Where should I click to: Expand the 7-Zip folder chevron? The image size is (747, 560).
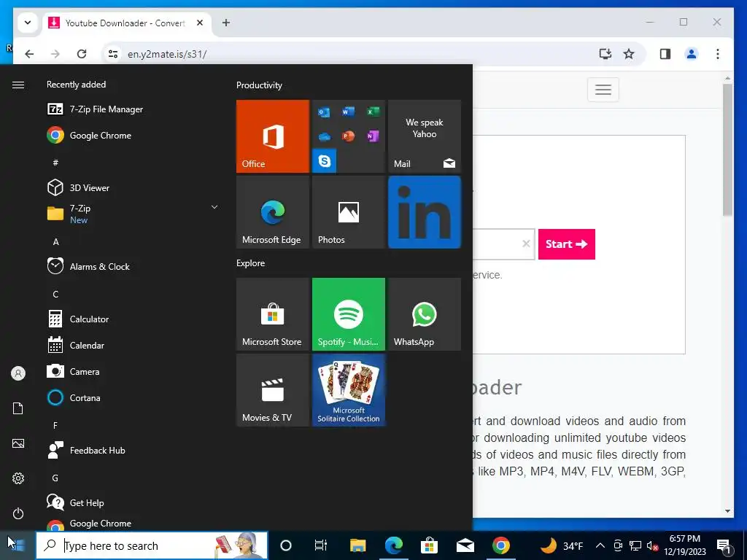pyautogui.click(x=214, y=207)
